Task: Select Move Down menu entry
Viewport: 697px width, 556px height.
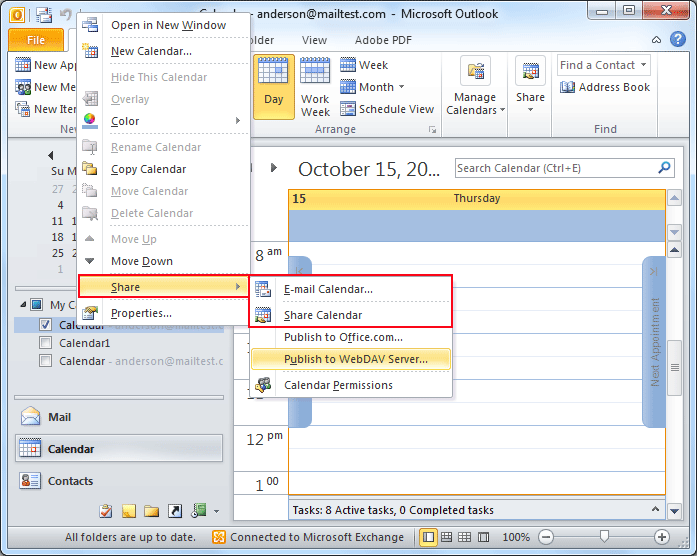Action: coord(164,261)
